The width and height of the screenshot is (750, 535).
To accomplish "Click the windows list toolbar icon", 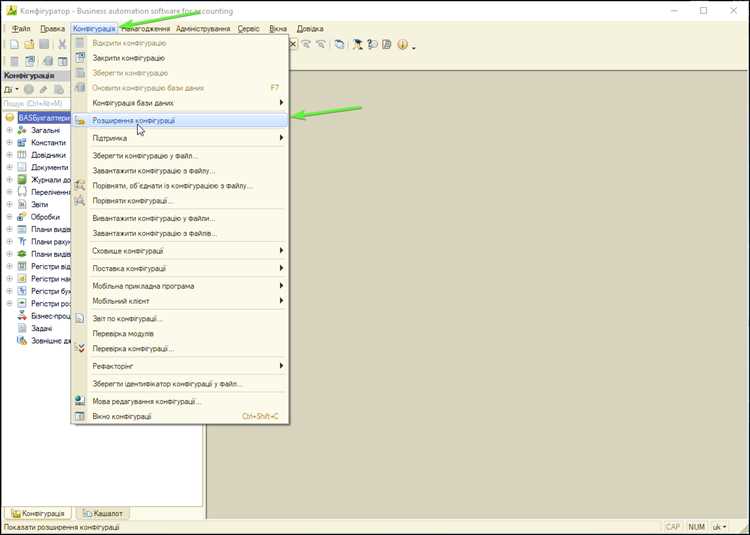I will (x=339, y=44).
